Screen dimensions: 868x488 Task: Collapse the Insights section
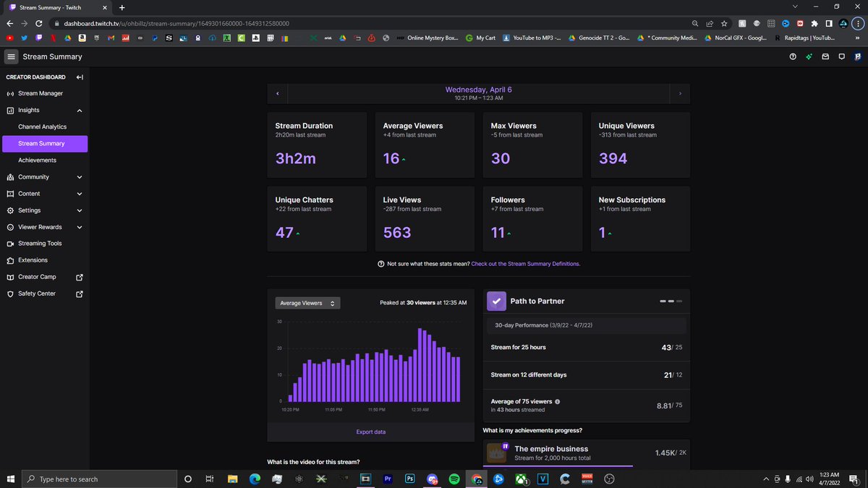click(x=80, y=111)
